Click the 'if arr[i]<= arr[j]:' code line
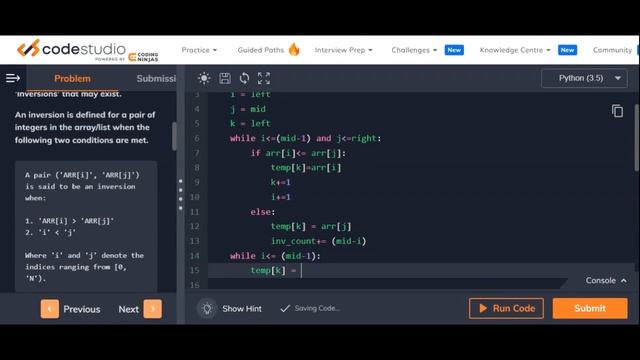Image resolution: width=640 pixels, height=360 pixels. point(298,153)
